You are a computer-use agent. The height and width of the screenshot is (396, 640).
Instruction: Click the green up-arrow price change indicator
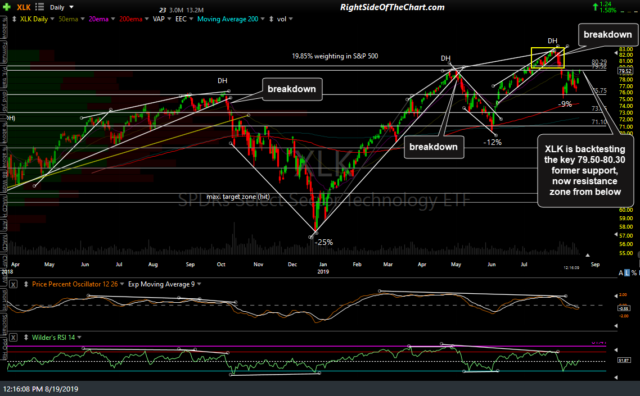click(x=596, y=6)
